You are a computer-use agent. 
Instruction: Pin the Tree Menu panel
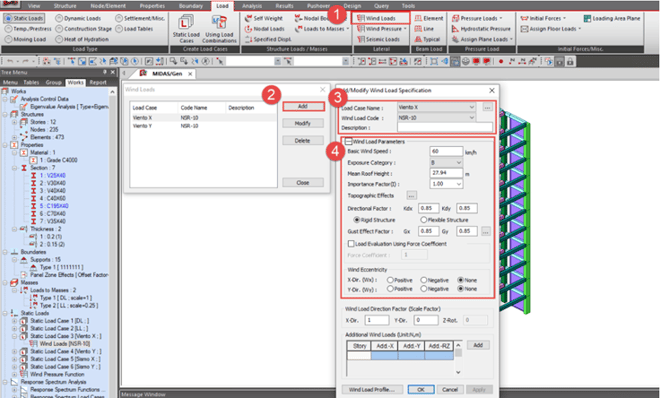pyautogui.click(x=105, y=72)
